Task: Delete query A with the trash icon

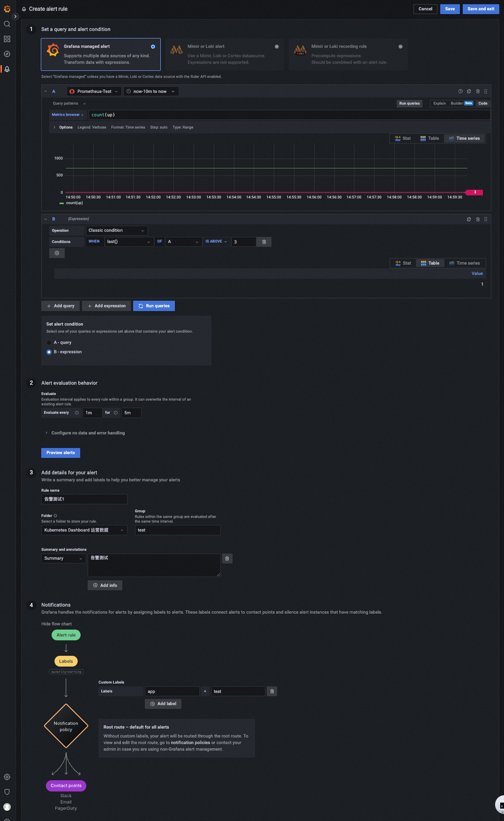Action: pyautogui.click(x=478, y=91)
